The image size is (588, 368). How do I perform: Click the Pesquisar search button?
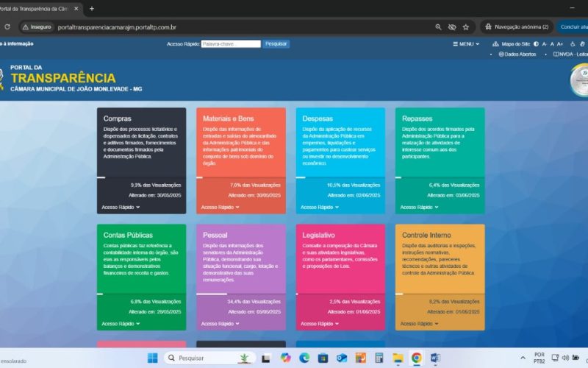276,44
